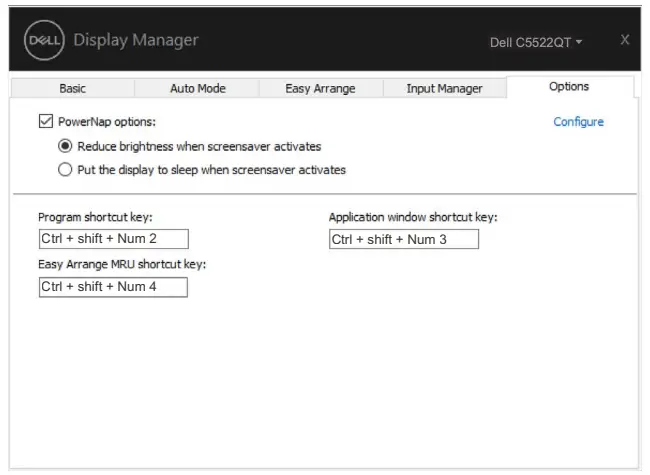Screen dimensions: 650x475
Task: Click the Program shortcut key field
Action: click(113, 239)
